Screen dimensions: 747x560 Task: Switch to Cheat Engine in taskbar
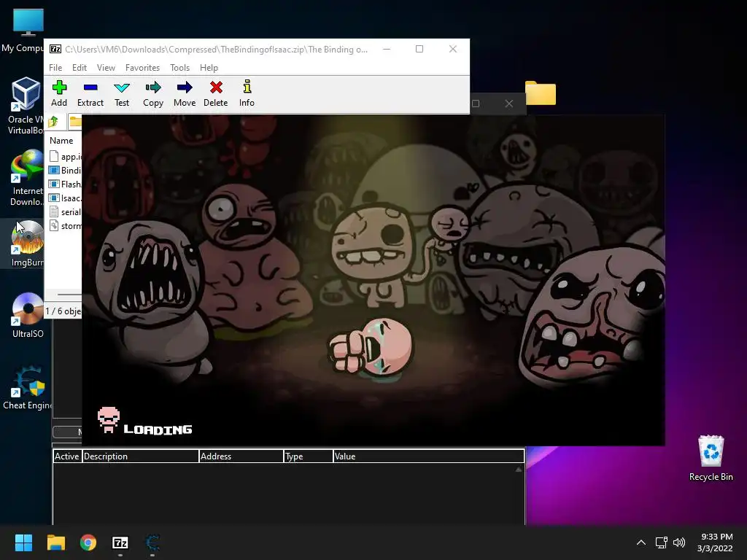pos(152,542)
